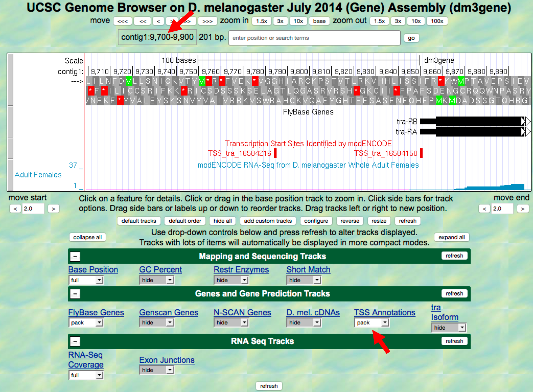The height and width of the screenshot is (392, 533).
Task: Open add custom tracks
Action: click(x=268, y=221)
